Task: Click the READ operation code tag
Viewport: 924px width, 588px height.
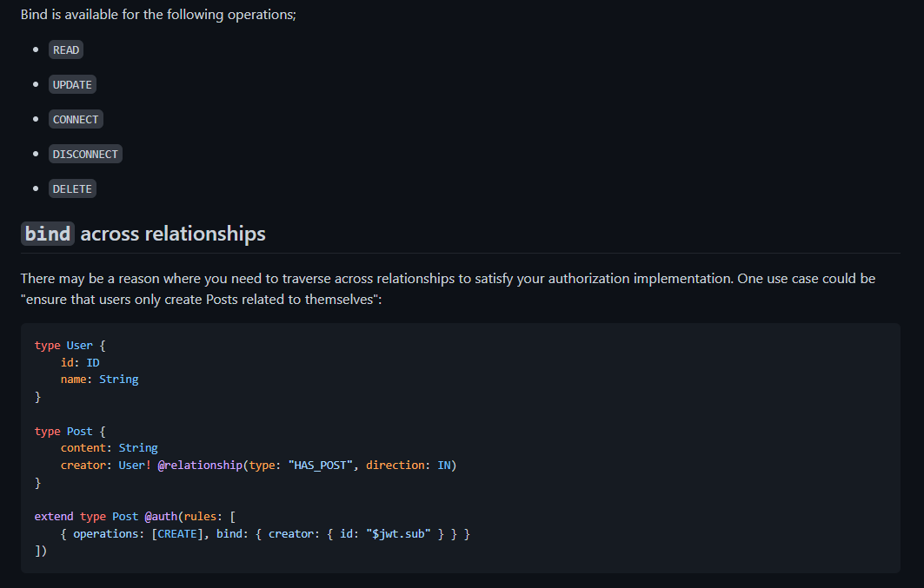Action: point(65,50)
